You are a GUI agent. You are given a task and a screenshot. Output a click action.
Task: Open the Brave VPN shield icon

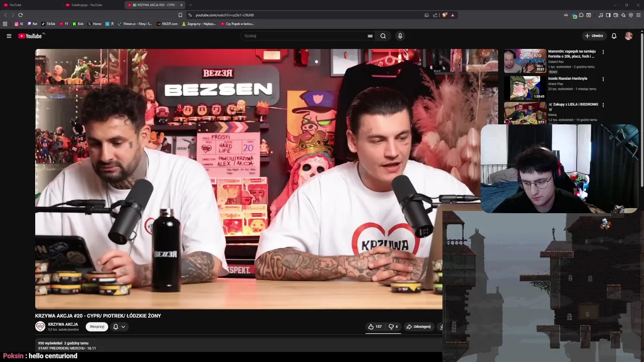(631, 15)
